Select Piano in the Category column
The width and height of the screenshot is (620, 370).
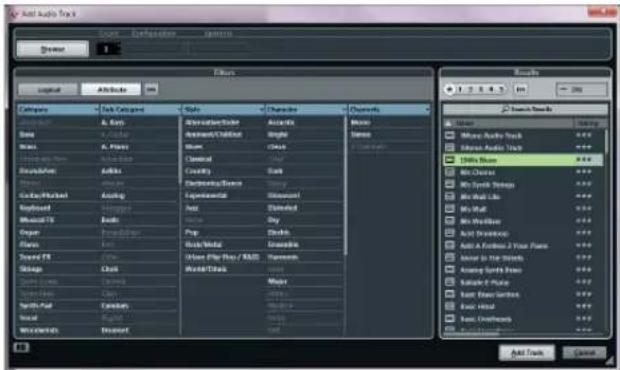29,245
